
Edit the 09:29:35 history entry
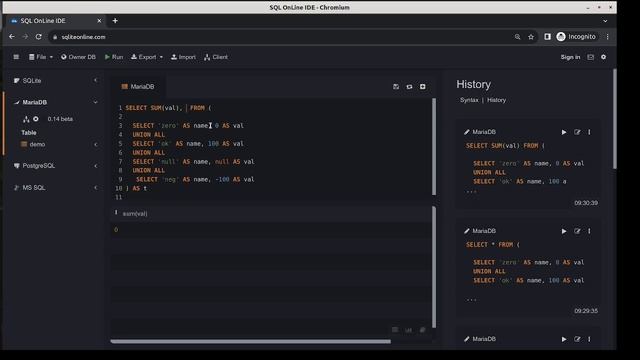coord(577,231)
